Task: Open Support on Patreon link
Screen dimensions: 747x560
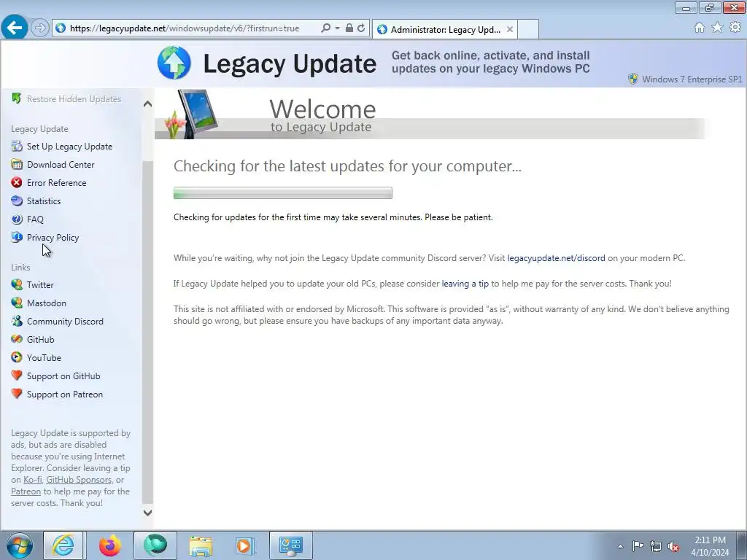Action: tap(65, 394)
